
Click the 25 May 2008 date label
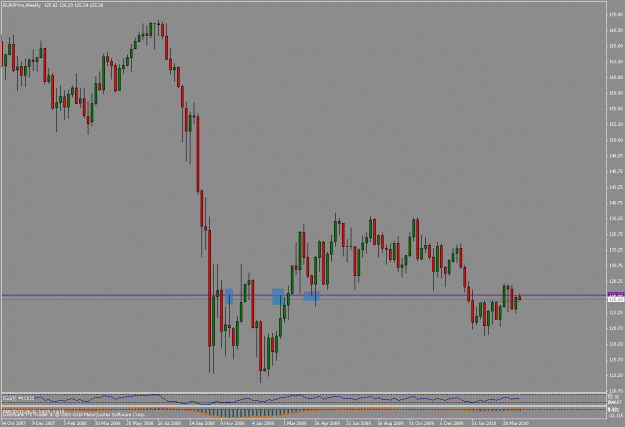click(139, 423)
